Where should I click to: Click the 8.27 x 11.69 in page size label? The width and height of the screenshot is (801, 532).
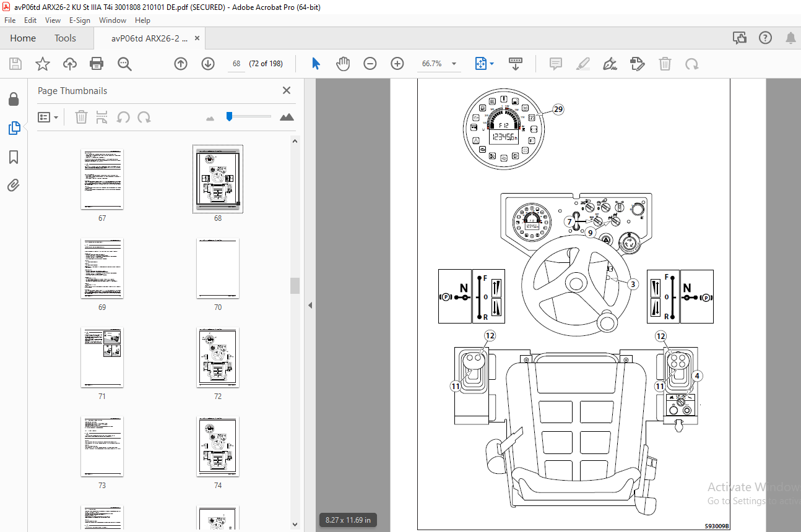point(349,520)
